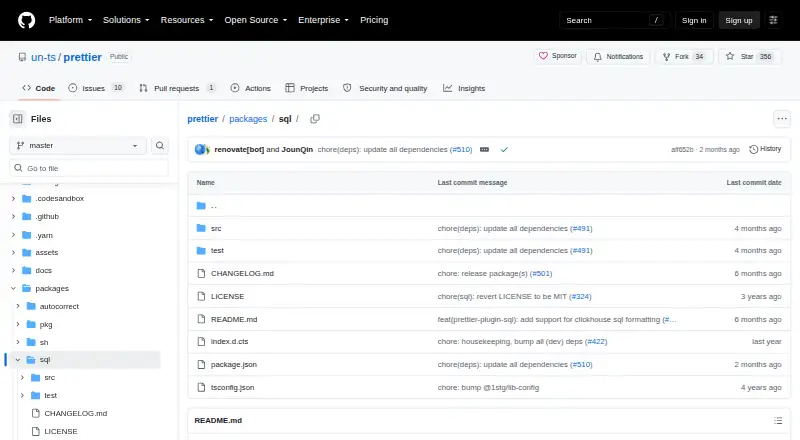Open the un-ts owner link
Screen dimensions: 800x440
click(43, 57)
